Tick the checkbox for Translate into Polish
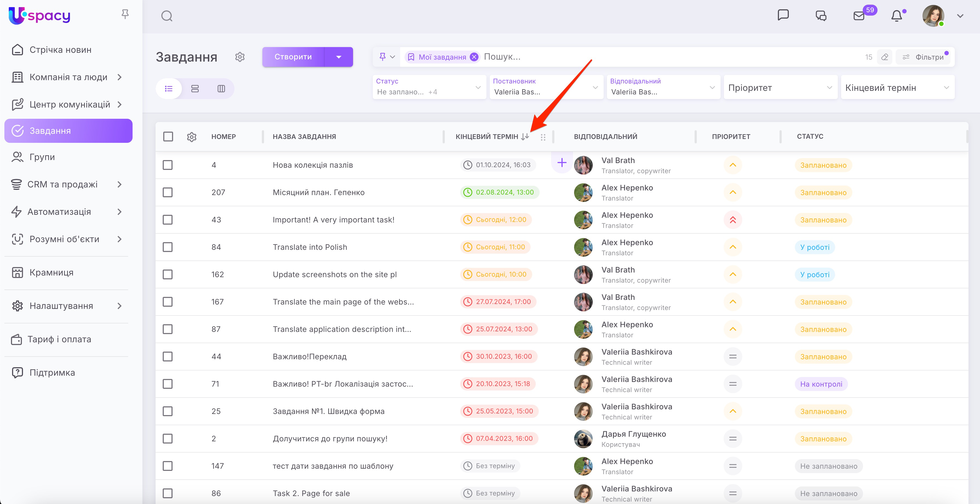Viewport: 980px width, 504px height. click(168, 247)
